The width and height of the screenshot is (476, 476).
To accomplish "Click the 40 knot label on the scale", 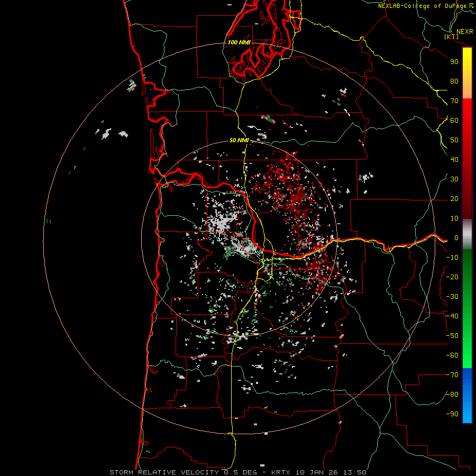I will click(454, 159).
